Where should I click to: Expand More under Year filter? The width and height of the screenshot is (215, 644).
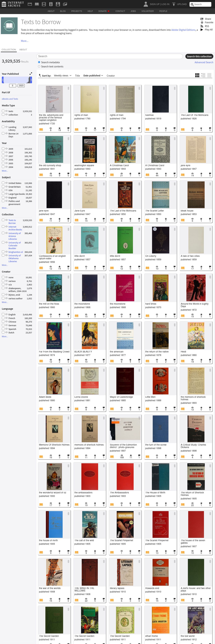coord(5,171)
